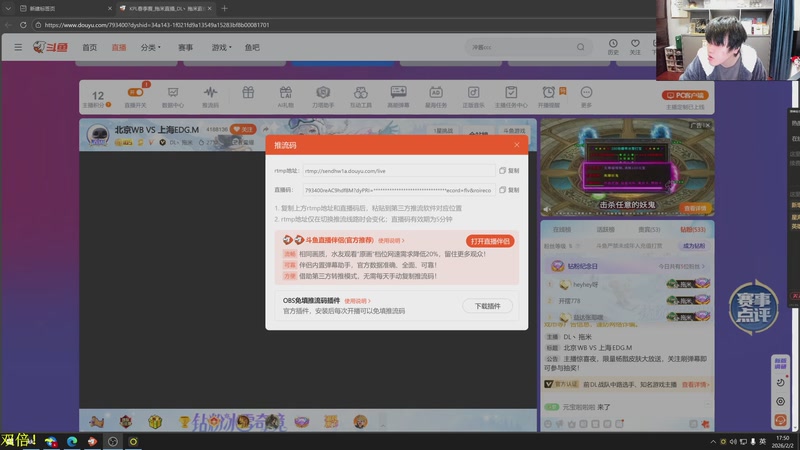
Task: Click the 赛事点评 floating badge
Action: 754,307
